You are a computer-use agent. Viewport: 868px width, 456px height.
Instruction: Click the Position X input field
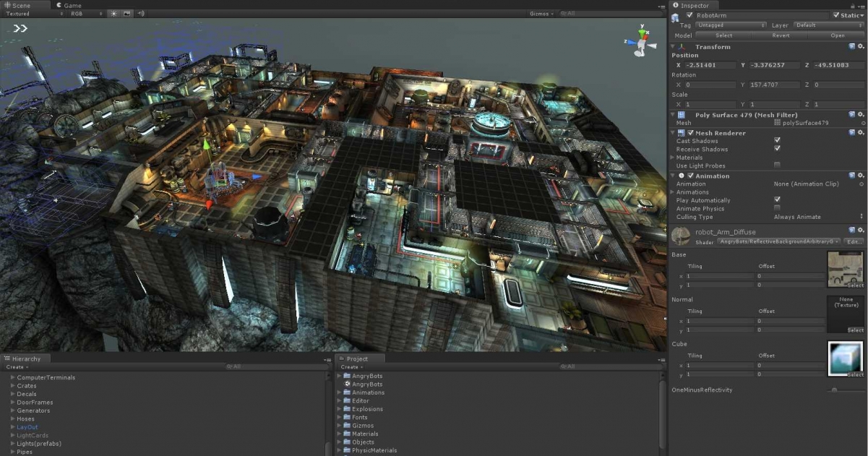pyautogui.click(x=710, y=65)
